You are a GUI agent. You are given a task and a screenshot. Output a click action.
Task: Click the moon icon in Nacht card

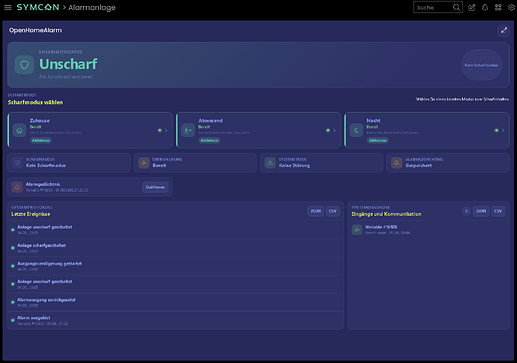356,130
